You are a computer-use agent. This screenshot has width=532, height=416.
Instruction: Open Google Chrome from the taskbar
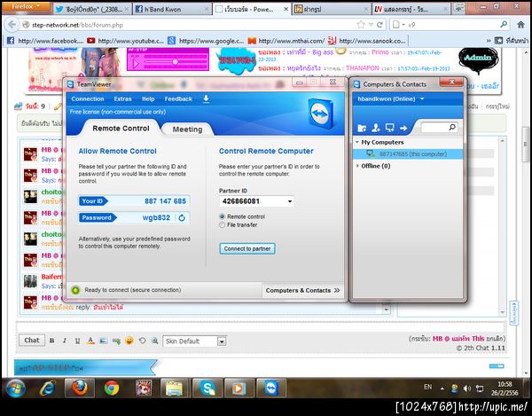tap(112, 389)
